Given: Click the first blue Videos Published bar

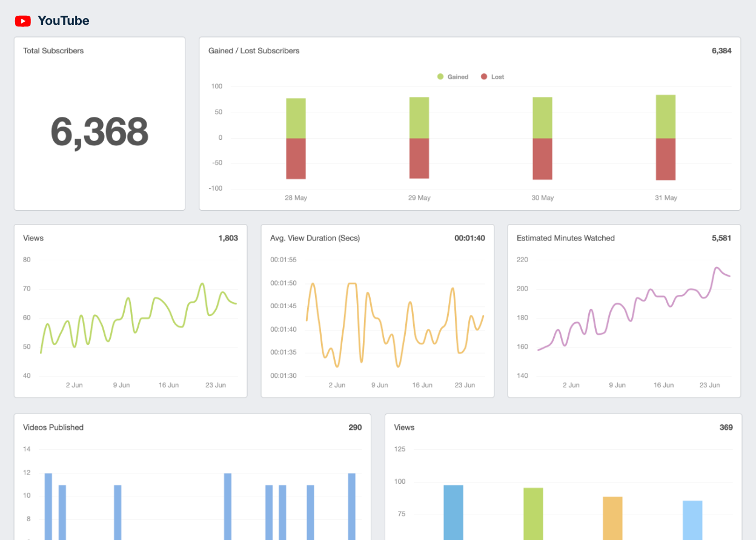Looking at the screenshot, I should pos(48,506).
